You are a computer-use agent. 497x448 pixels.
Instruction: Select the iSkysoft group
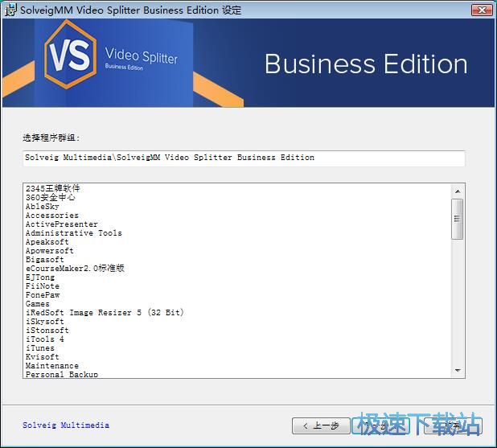tap(45, 322)
